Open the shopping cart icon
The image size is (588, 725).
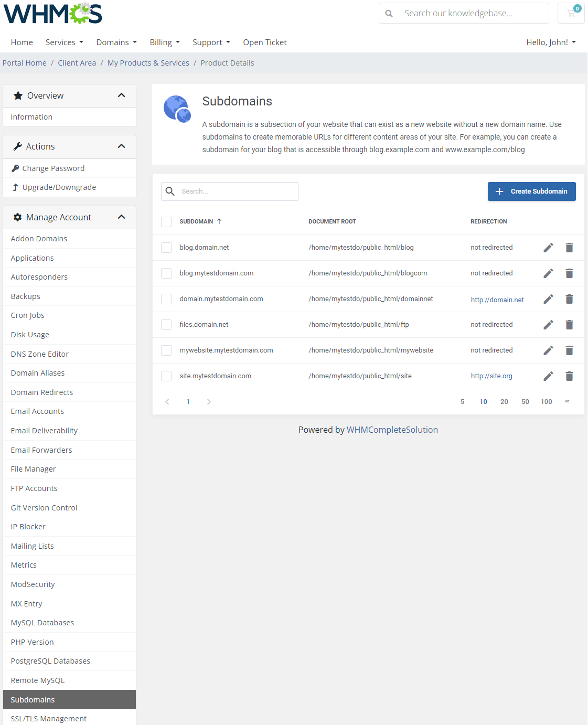click(571, 13)
